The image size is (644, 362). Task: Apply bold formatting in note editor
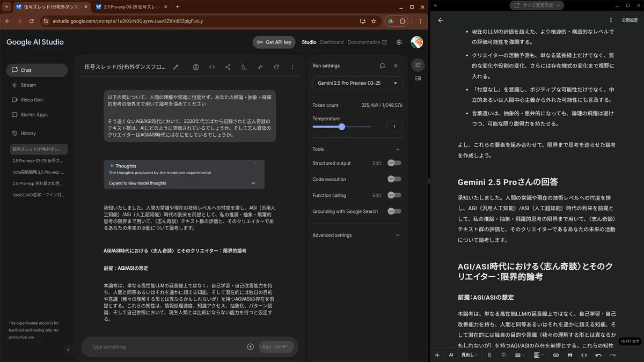(489, 355)
